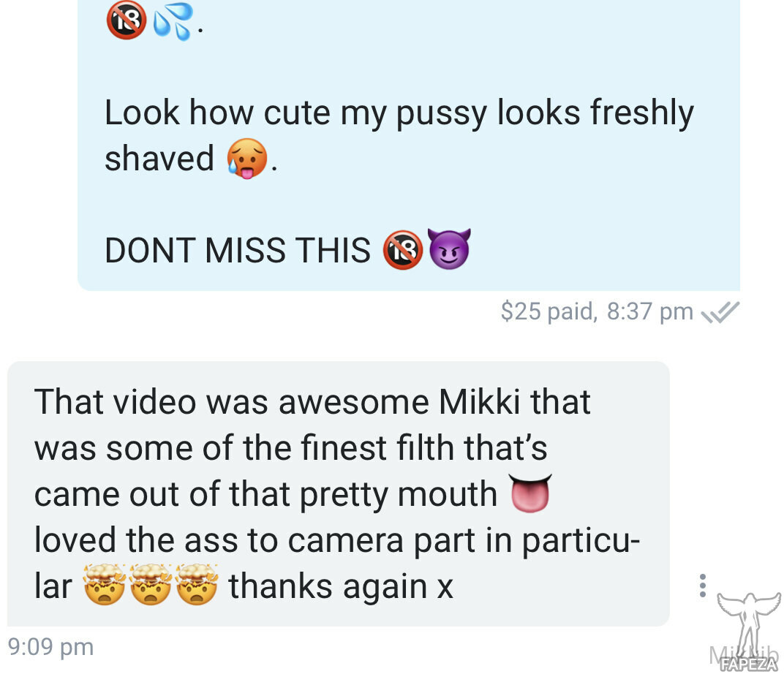Click the purple smiling devil emoji
784x674 pixels.
(450, 249)
